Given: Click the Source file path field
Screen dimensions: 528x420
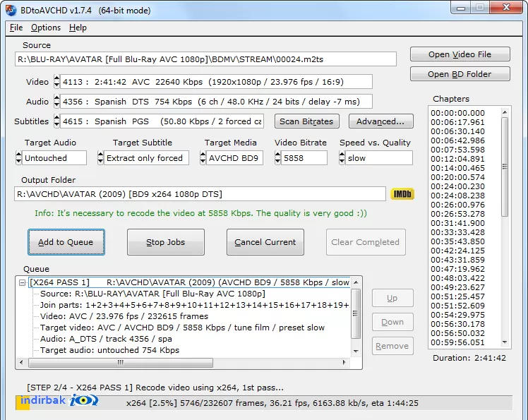Looking at the screenshot, I should 205,59.
